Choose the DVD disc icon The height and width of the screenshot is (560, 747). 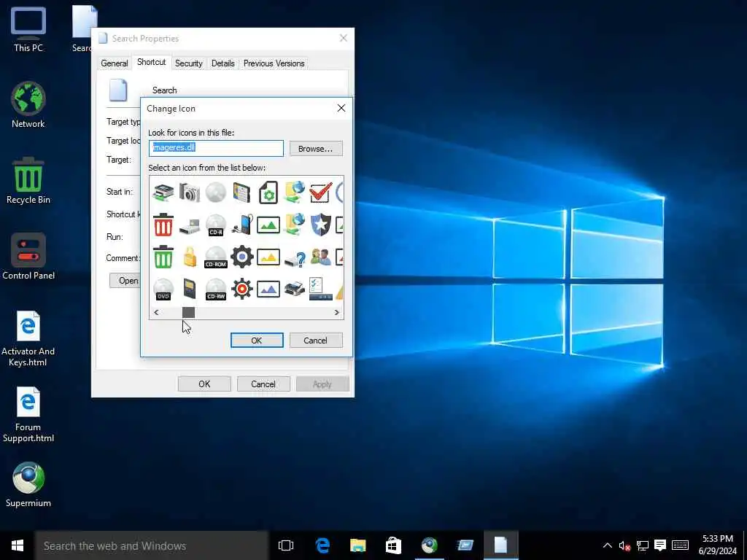click(163, 289)
